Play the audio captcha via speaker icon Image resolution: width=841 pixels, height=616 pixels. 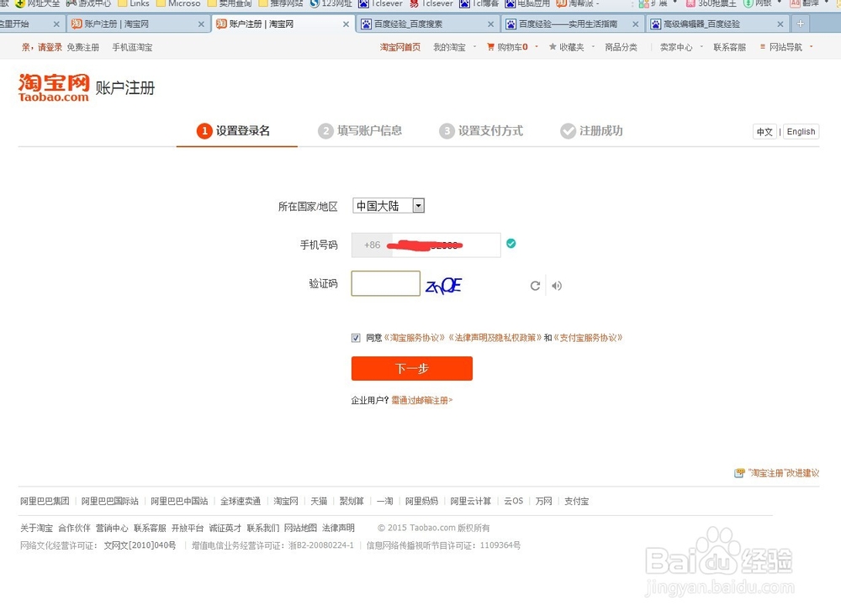556,285
